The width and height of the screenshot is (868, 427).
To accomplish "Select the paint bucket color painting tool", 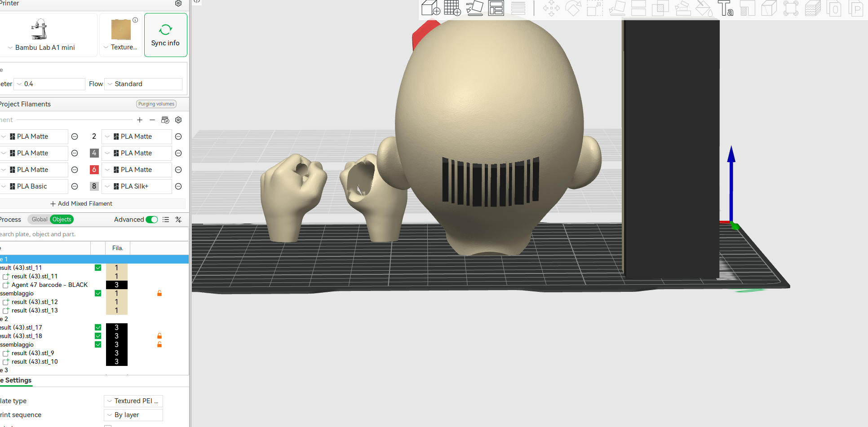I will pos(704,9).
